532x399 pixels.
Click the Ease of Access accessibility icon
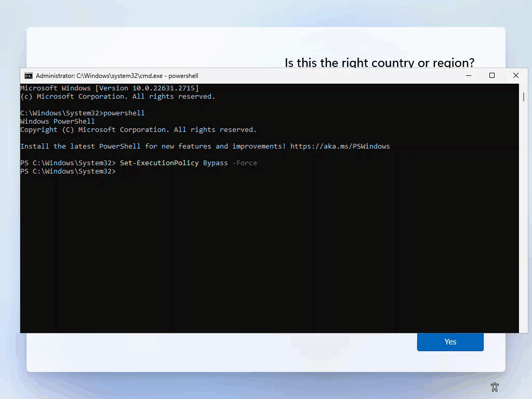pos(495,387)
